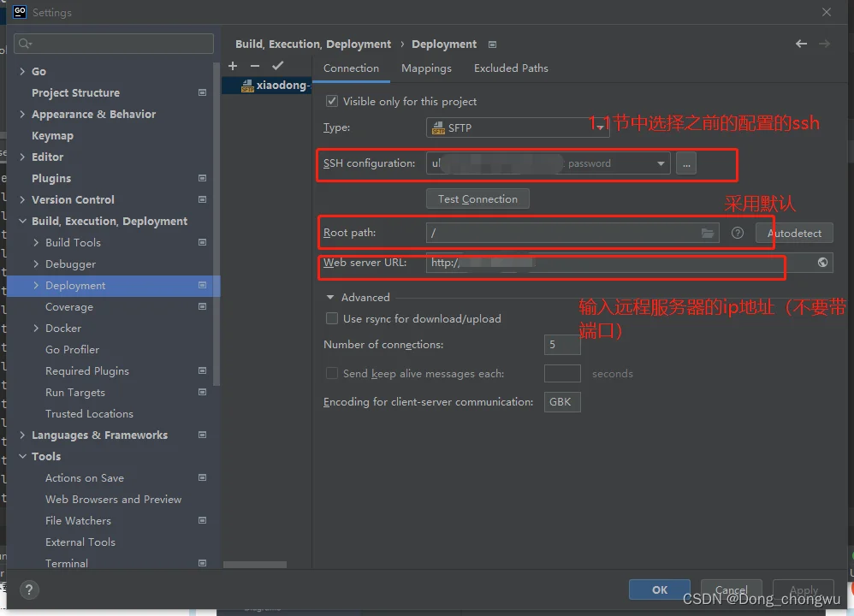The height and width of the screenshot is (616, 854).
Task: Collapse the Advanced section
Action: click(330, 298)
